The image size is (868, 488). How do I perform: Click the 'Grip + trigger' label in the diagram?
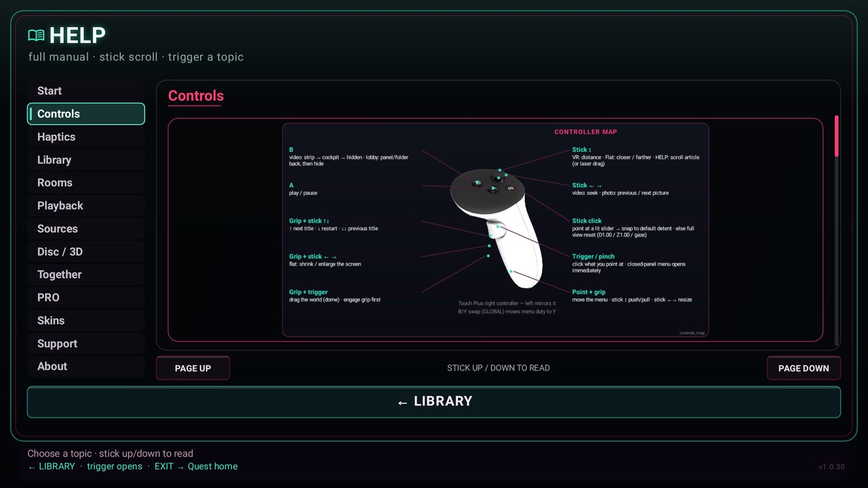pyautogui.click(x=309, y=292)
